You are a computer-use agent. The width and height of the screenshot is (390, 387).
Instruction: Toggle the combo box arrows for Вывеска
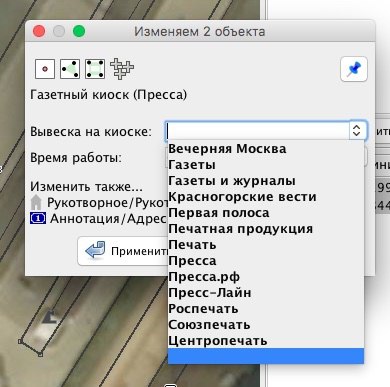(x=357, y=130)
